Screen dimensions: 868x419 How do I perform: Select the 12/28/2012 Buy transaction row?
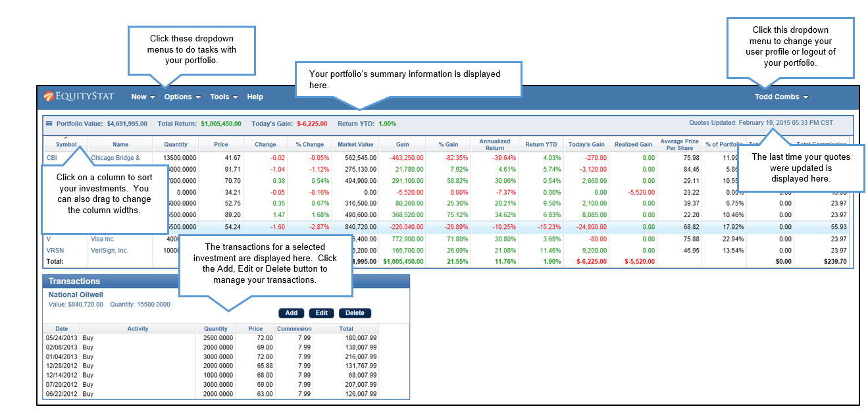[211, 366]
